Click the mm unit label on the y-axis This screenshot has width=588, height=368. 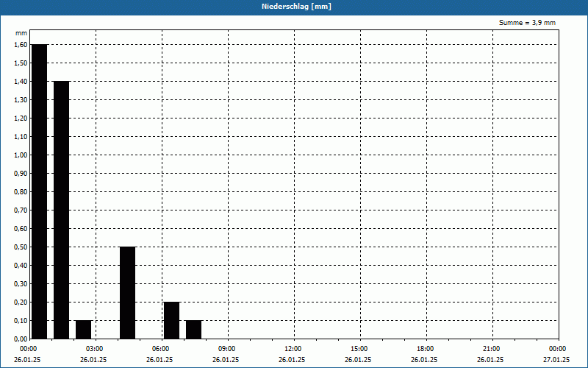21,33
